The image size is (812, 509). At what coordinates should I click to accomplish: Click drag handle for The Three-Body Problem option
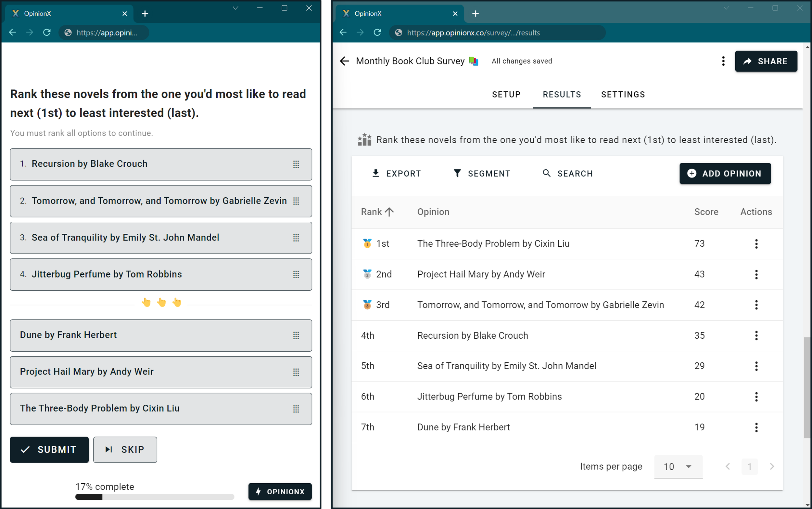[x=296, y=409]
